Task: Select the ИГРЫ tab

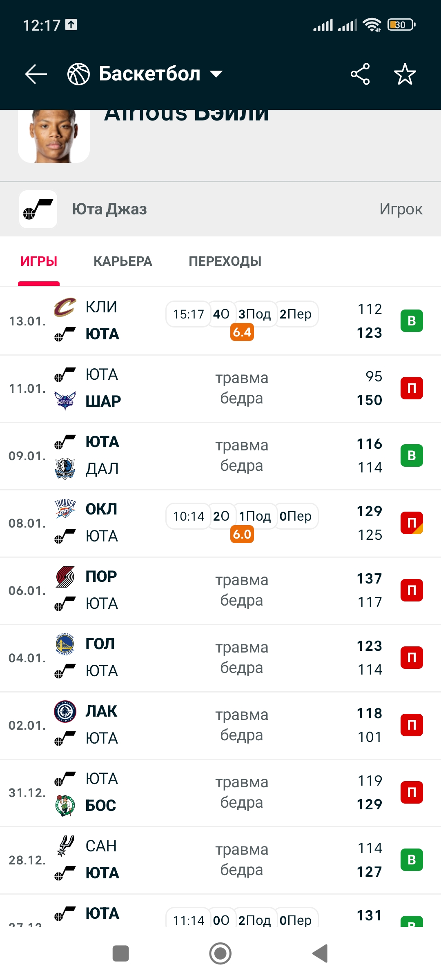Action: 39,261
